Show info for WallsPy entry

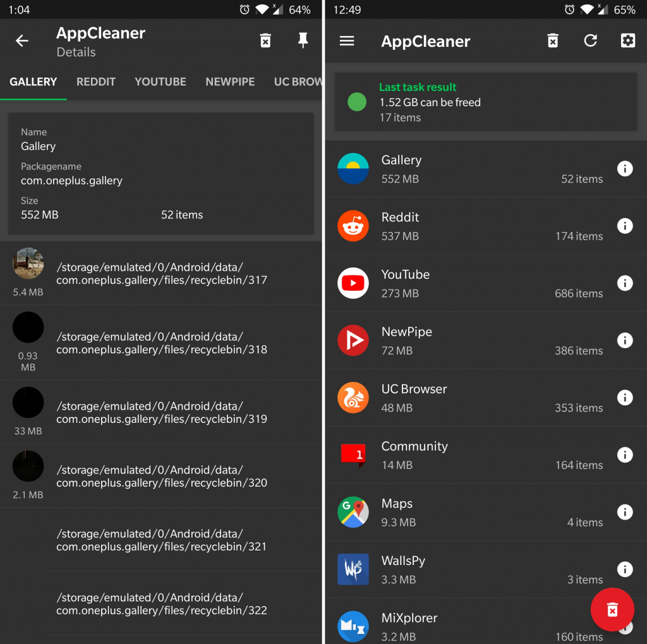point(625,569)
